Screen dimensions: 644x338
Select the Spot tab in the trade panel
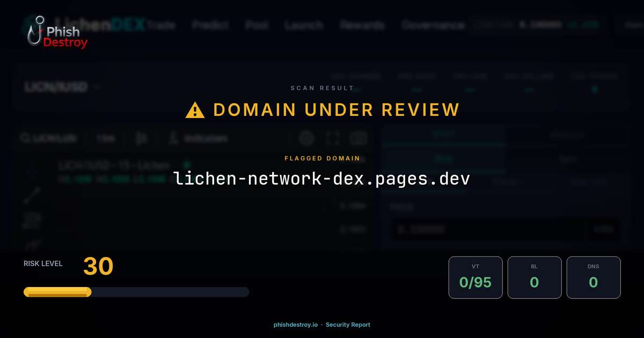443,134
